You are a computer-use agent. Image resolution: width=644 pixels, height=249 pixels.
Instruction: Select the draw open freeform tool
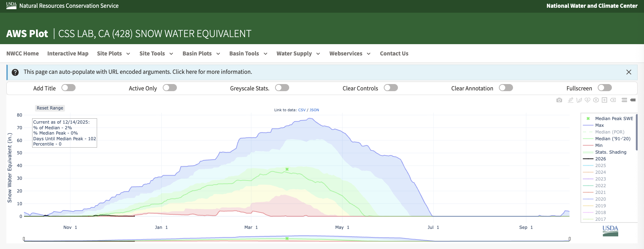click(579, 100)
